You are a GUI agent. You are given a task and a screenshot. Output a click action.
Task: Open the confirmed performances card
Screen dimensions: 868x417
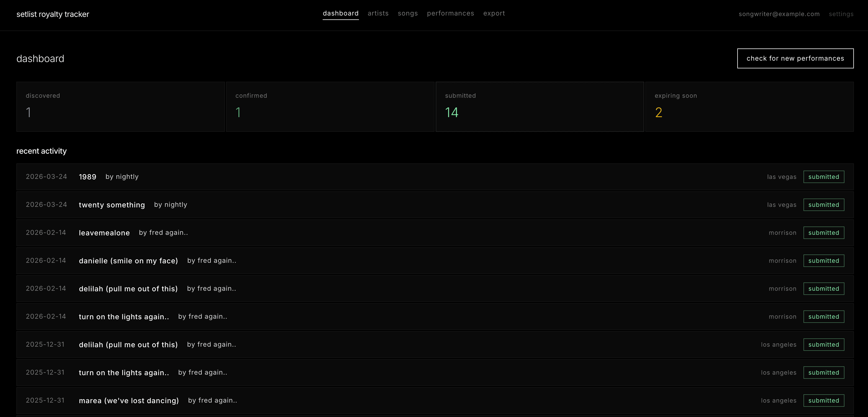330,106
